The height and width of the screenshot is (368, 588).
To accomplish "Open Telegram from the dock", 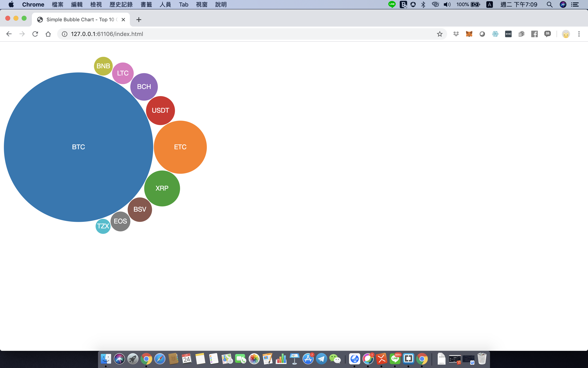I will click(x=321, y=359).
